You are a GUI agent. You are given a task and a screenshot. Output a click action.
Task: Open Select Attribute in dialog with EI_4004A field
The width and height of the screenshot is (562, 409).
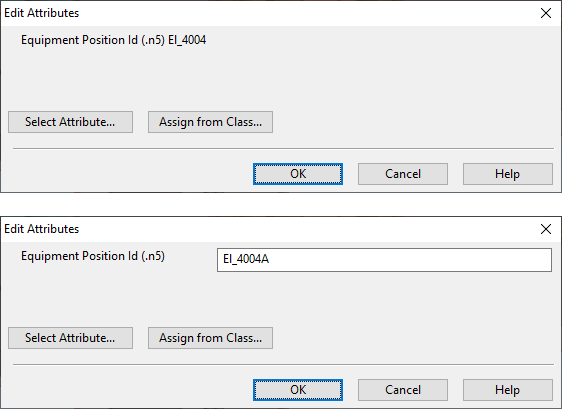[x=70, y=338]
